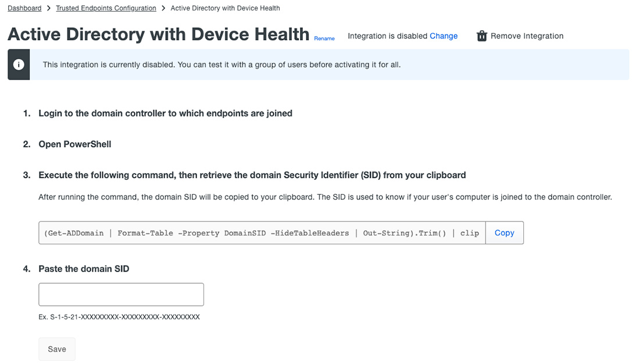Click Change to alter integration status

click(444, 36)
